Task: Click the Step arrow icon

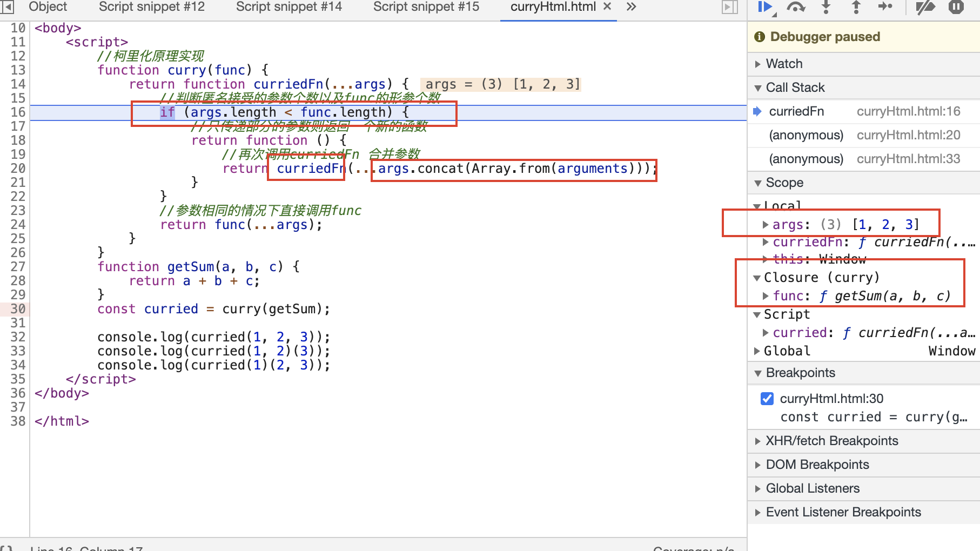Action: click(886, 7)
